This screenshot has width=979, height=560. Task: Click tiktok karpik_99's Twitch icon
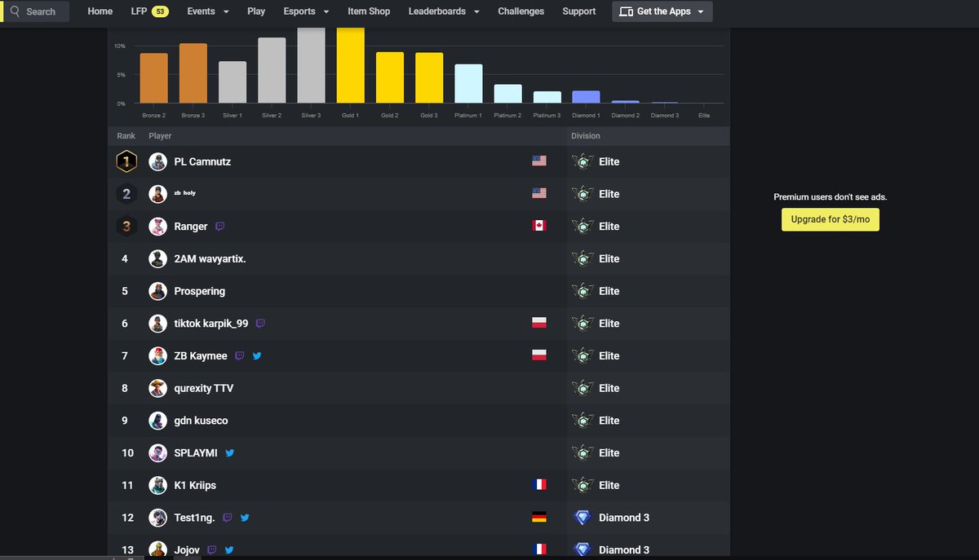[x=260, y=324]
